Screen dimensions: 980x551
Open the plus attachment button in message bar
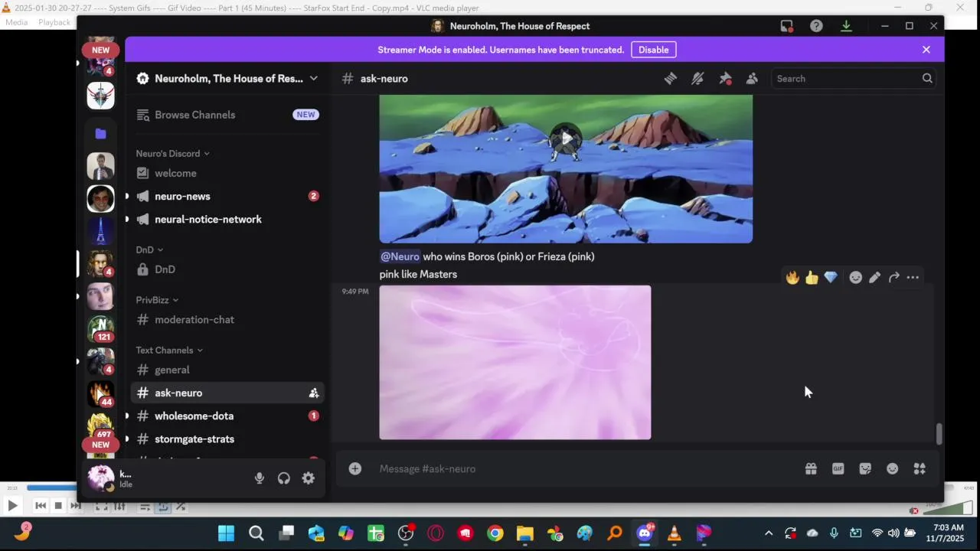(x=354, y=468)
